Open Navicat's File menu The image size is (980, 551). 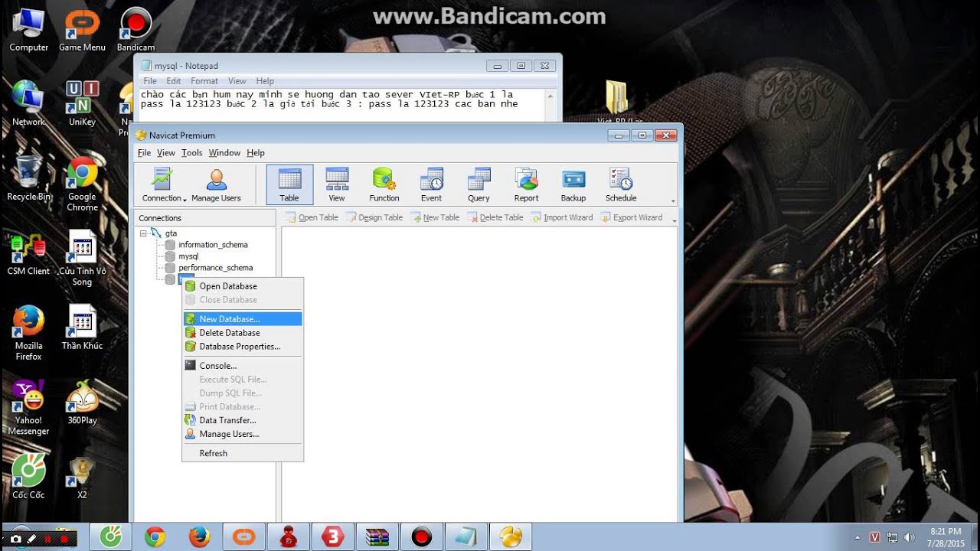pyautogui.click(x=144, y=153)
